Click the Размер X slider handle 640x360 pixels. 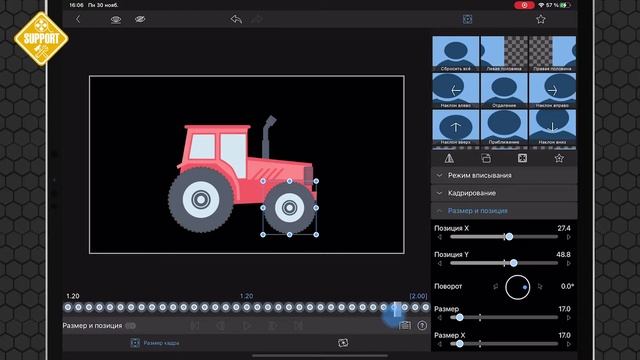[x=460, y=344]
